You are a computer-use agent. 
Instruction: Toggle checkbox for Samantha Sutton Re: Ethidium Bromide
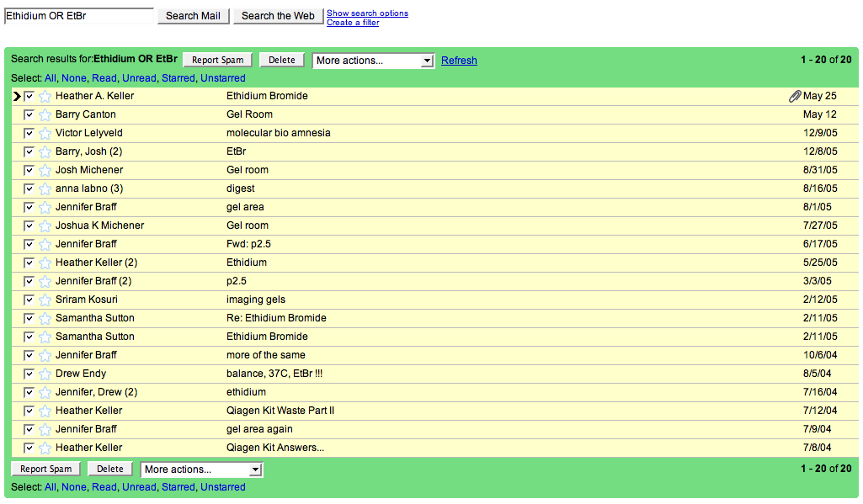pyautogui.click(x=29, y=318)
